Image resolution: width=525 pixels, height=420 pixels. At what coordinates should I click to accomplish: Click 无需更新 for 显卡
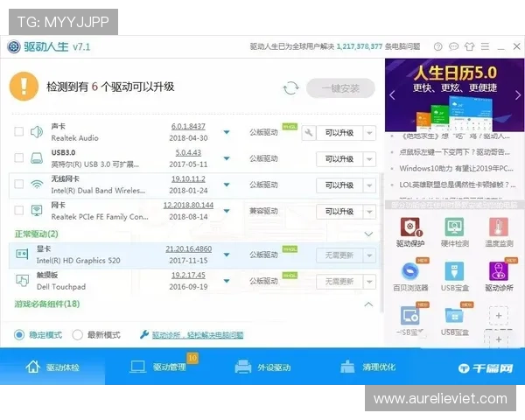(x=339, y=255)
